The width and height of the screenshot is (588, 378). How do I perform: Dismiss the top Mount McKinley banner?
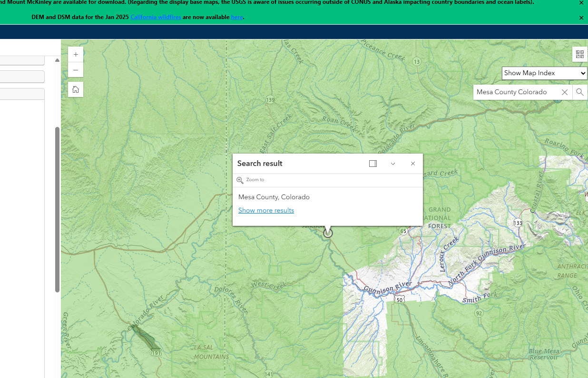pyautogui.click(x=581, y=3)
